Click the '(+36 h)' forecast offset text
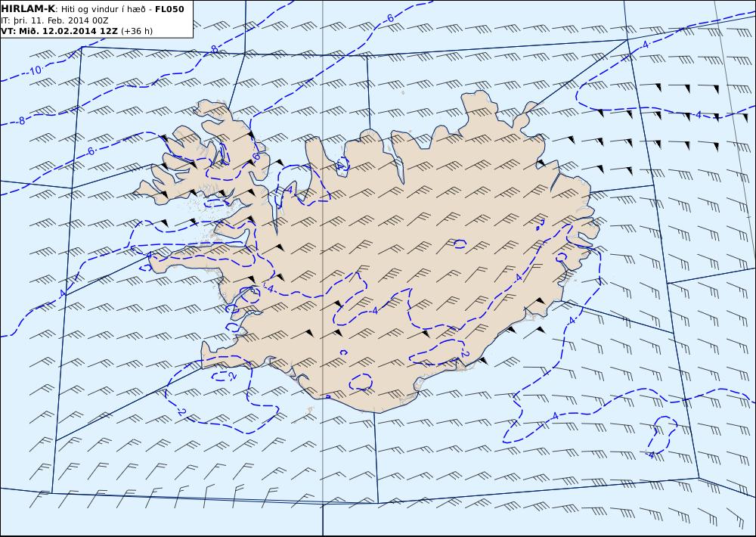756x537 pixels. click(136, 31)
